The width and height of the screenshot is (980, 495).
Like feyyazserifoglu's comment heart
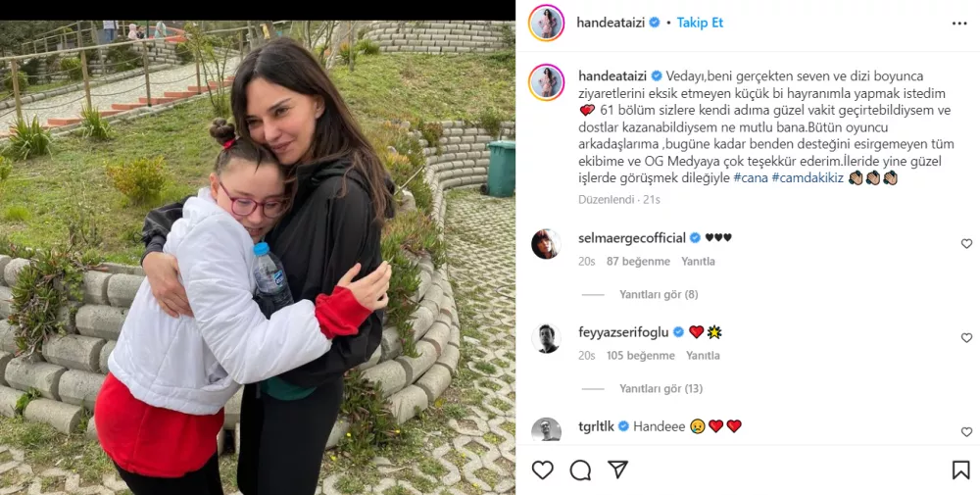click(966, 338)
